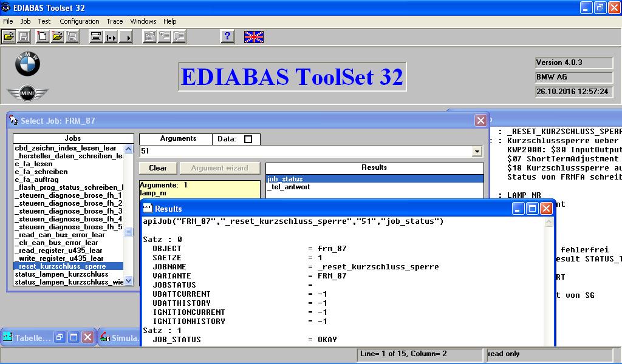
Task: Open the Configuration menu
Action: tap(79, 21)
